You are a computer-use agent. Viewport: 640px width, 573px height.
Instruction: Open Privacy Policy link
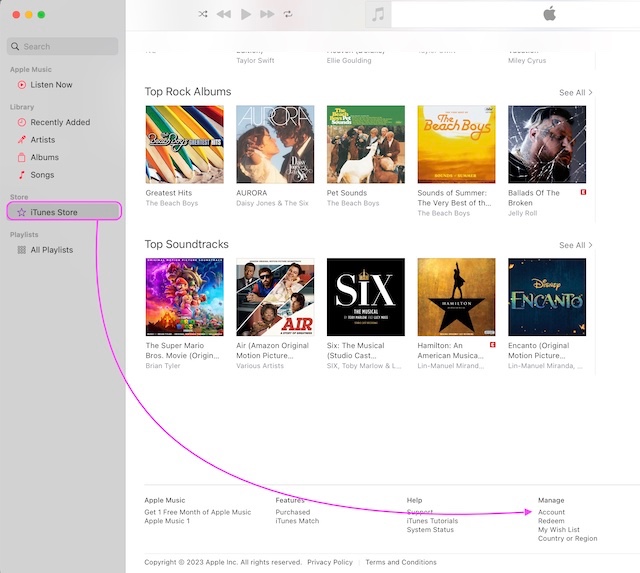tap(330, 562)
